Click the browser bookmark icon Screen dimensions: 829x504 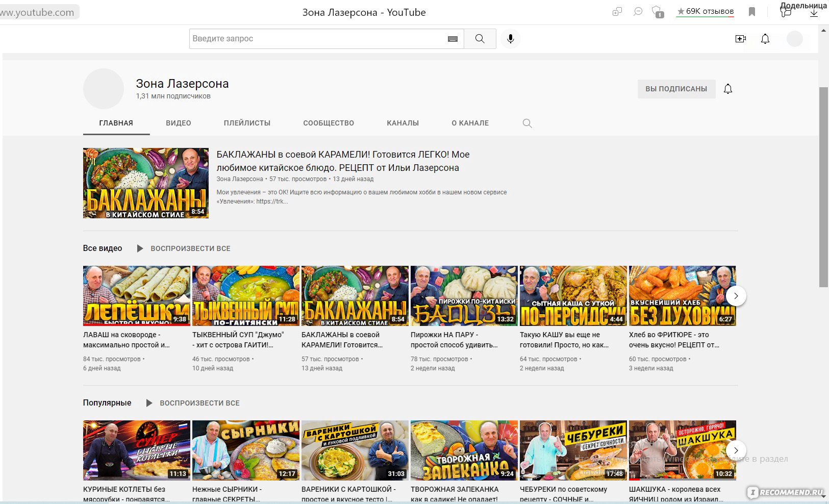[752, 11]
